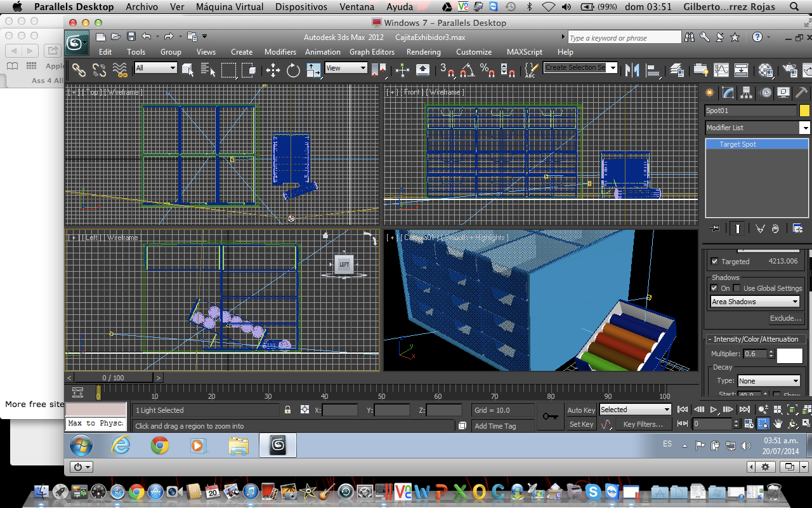812x508 pixels.
Task: Click Play Animation button
Action: coord(714,410)
